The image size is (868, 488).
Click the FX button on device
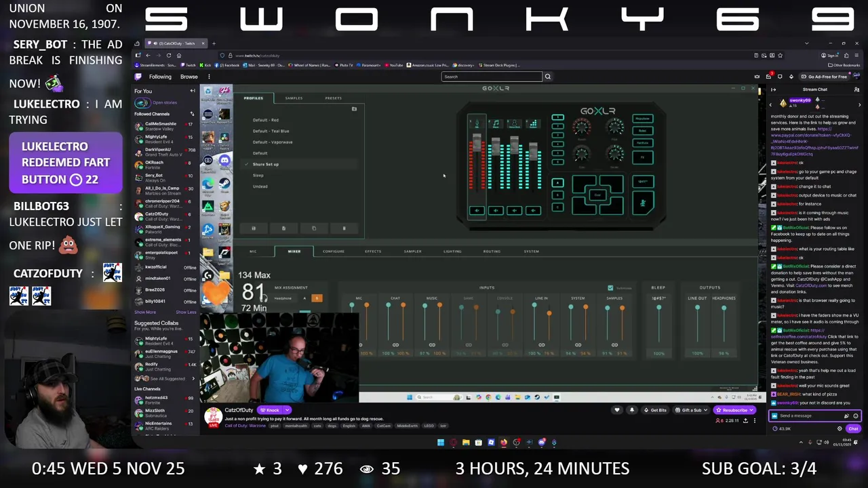643,157
